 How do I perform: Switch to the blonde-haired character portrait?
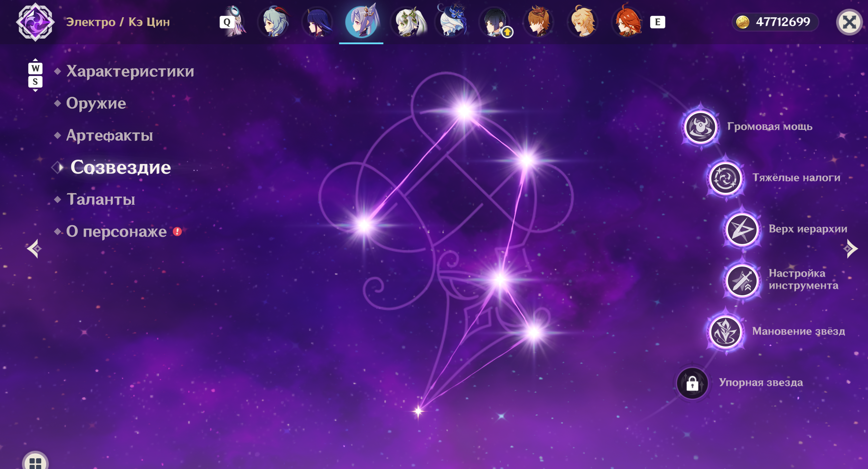click(x=583, y=21)
